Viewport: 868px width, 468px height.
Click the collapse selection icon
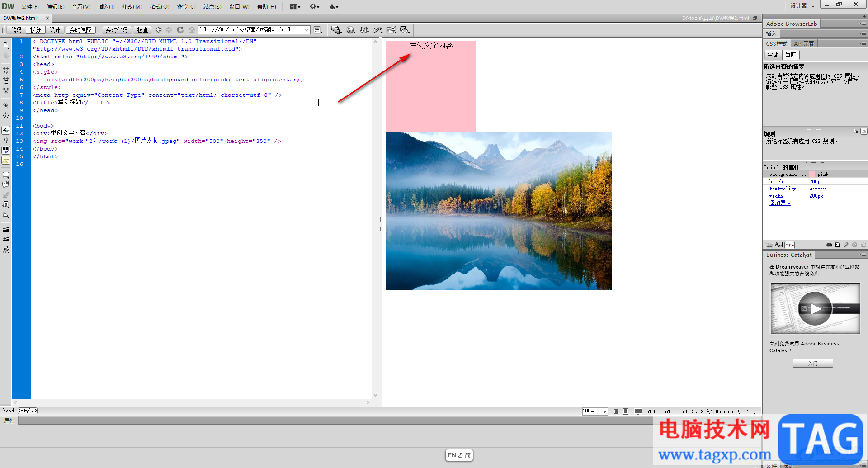click(x=6, y=80)
